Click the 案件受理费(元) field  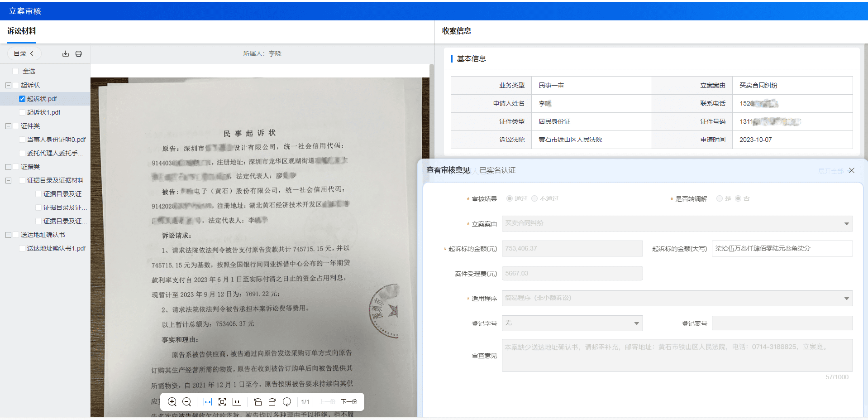click(572, 273)
